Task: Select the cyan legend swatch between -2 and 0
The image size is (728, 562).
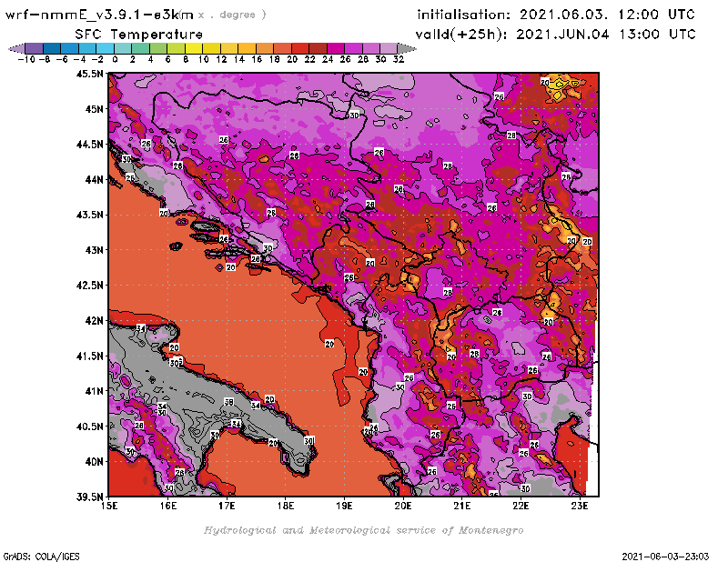Action: 105,48
